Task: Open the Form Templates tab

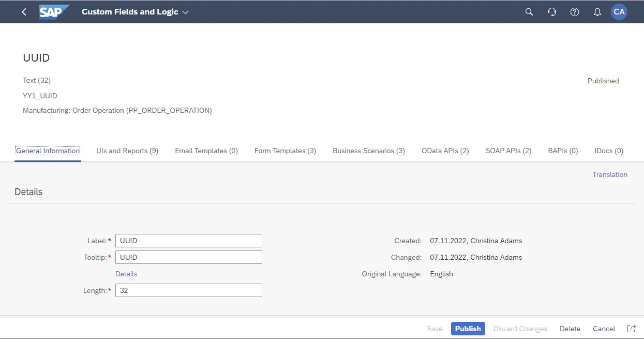Action: click(285, 151)
